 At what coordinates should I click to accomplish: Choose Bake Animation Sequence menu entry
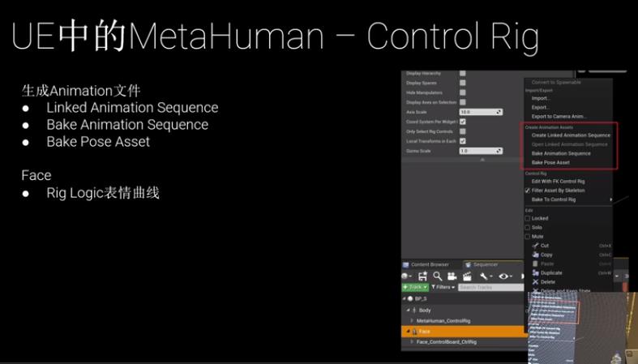(561, 153)
